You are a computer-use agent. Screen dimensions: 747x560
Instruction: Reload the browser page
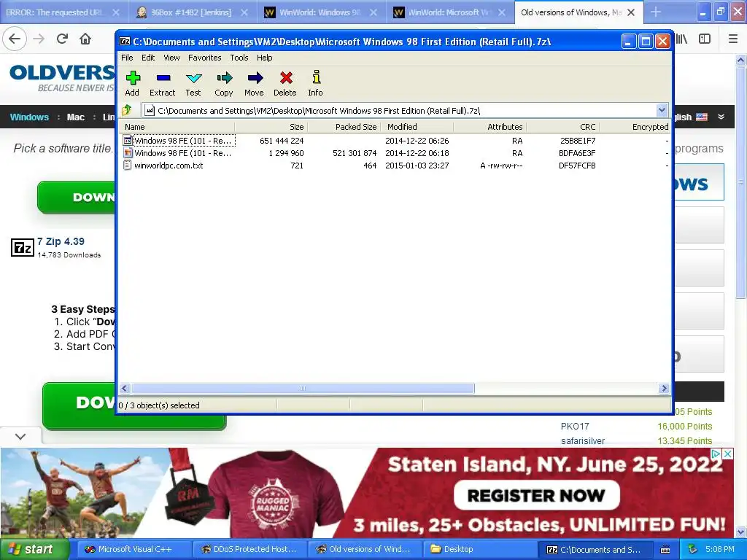pos(62,39)
